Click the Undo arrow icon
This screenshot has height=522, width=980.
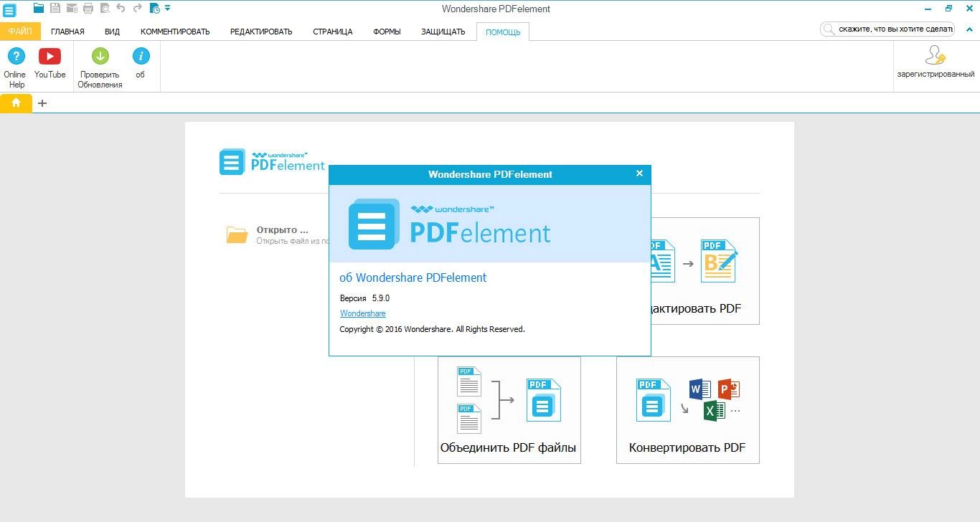[121, 9]
